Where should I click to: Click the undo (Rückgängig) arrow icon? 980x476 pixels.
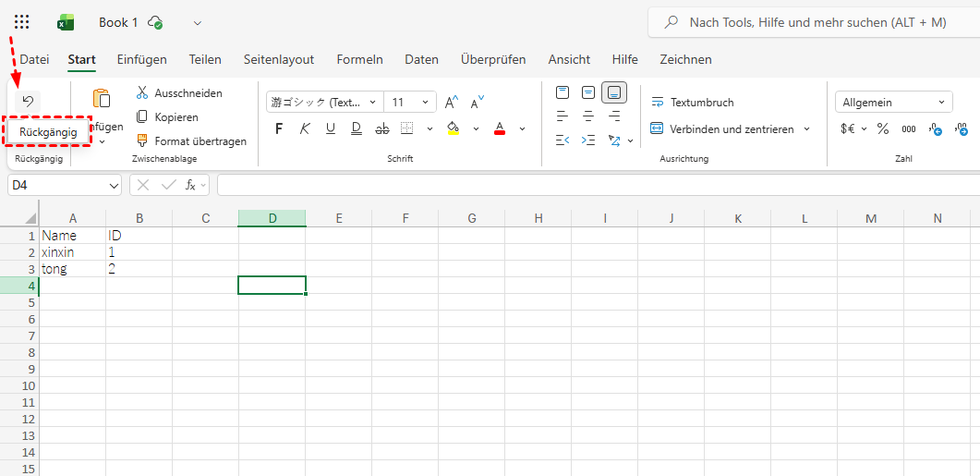tap(28, 102)
